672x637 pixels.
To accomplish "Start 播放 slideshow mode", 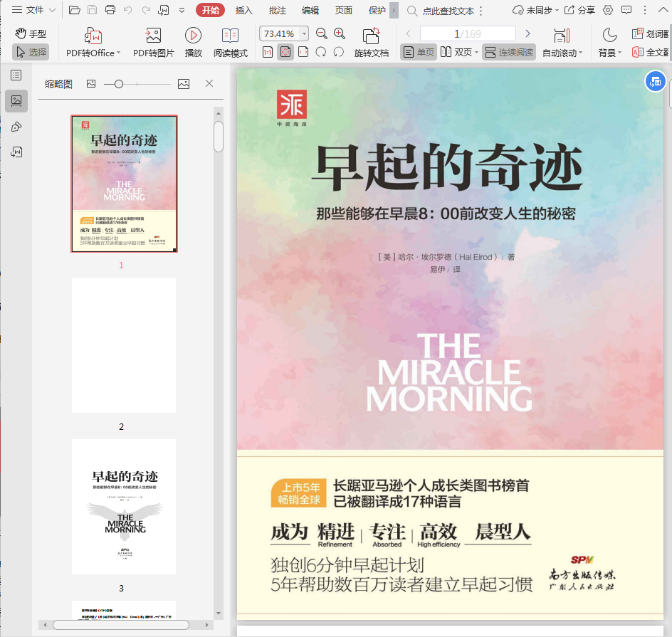I will (x=194, y=42).
